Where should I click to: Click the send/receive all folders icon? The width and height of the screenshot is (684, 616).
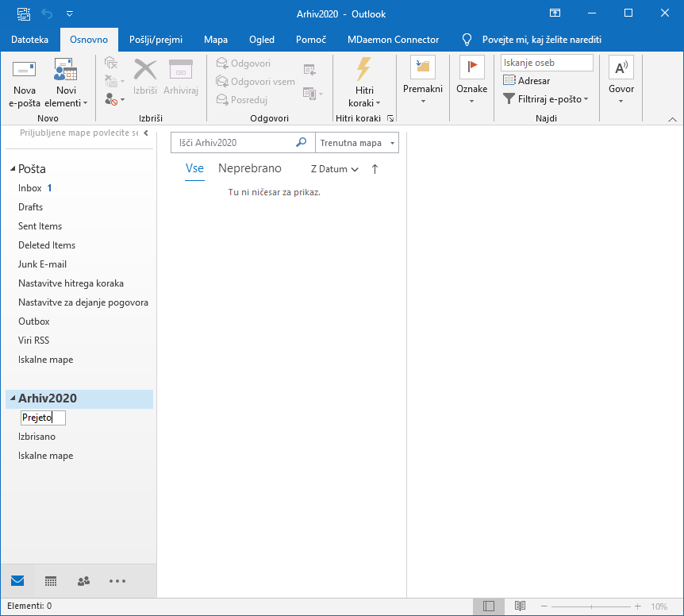(x=24, y=14)
